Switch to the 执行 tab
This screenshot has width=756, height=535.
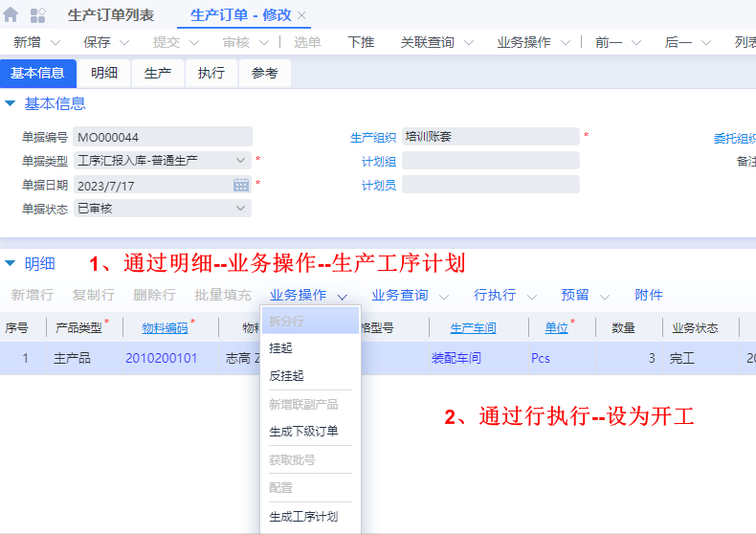211,74
